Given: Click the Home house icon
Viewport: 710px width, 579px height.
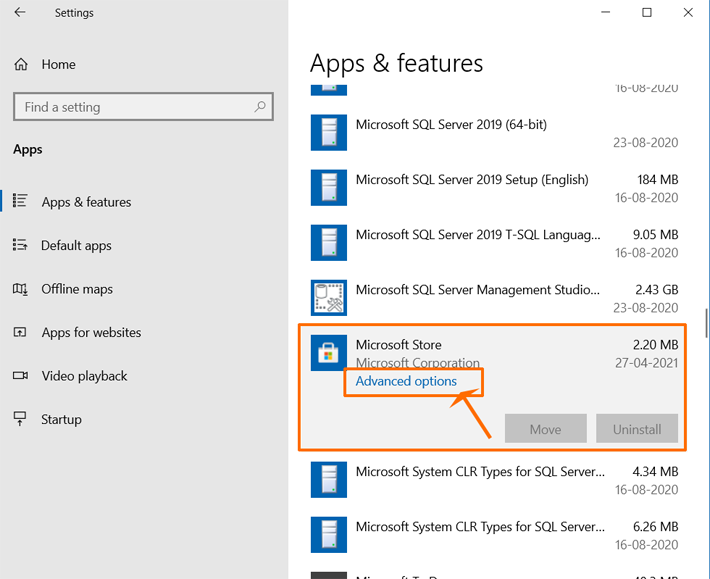Looking at the screenshot, I should (21, 64).
